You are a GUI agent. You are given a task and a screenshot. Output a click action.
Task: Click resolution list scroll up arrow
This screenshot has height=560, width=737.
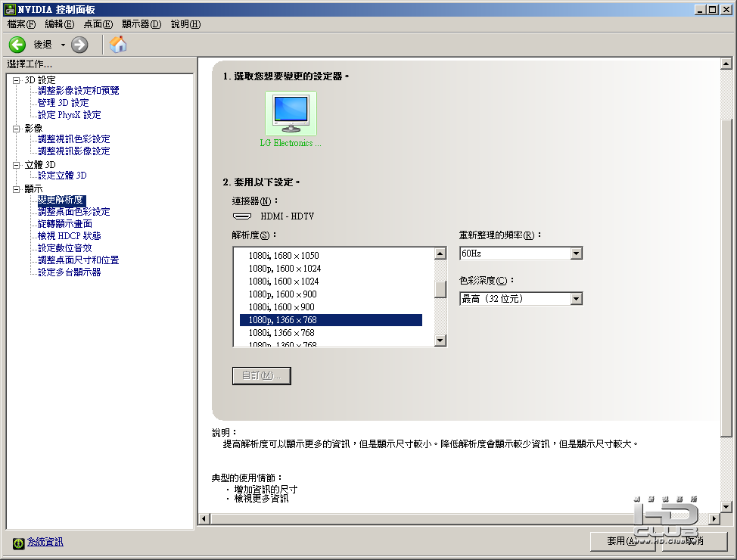click(x=440, y=254)
